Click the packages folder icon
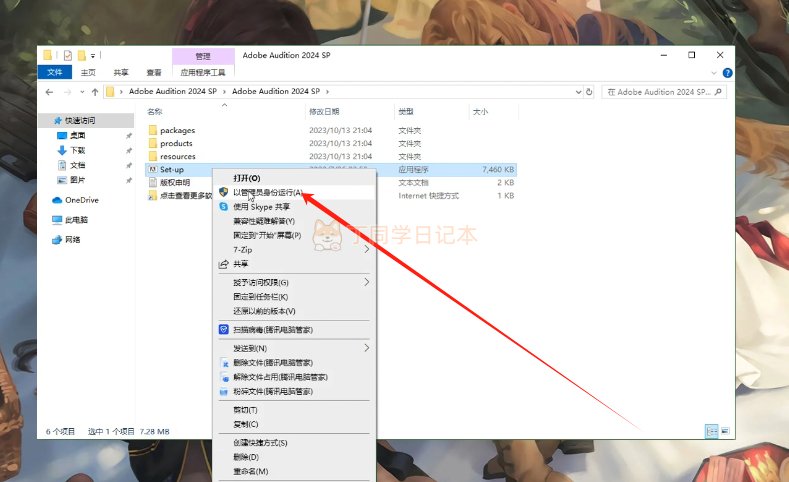This screenshot has height=482, width=789. [x=153, y=130]
